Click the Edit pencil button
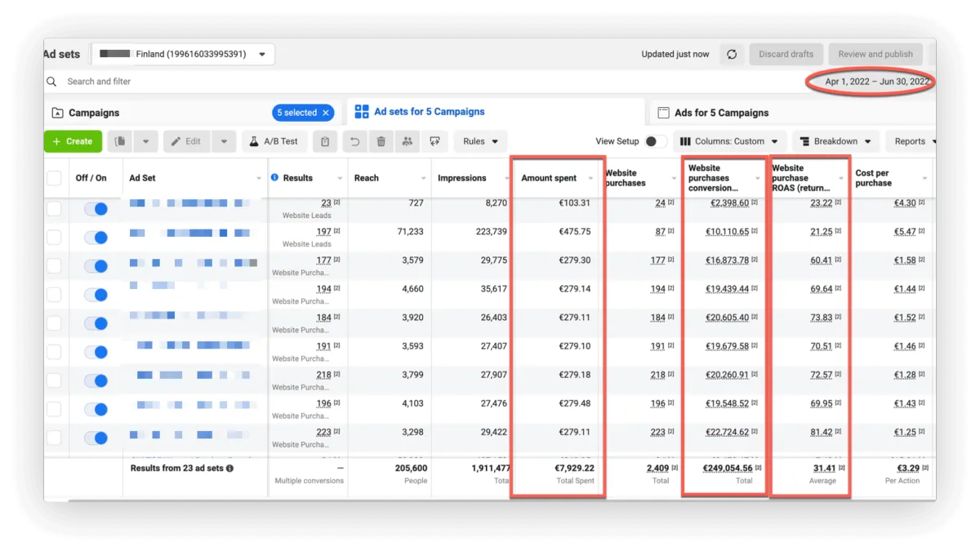 point(187,141)
